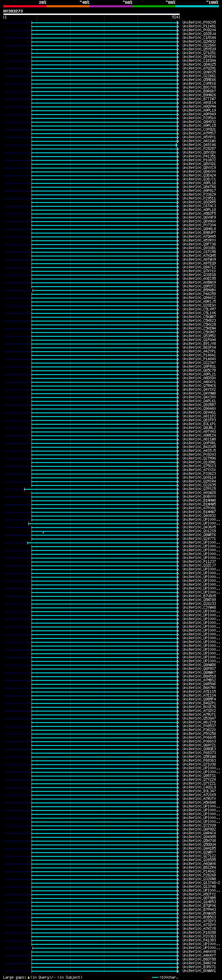Select the UniRef100_Q65C78 entry
Image resolution: width=222 pixels, height=980 pixels.
(199, 371)
